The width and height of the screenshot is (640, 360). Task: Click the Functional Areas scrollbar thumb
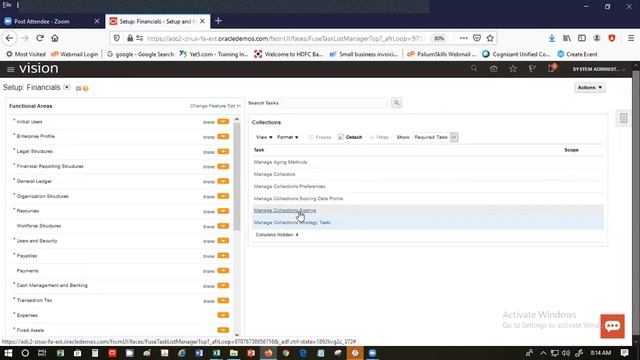pos(237,176)
